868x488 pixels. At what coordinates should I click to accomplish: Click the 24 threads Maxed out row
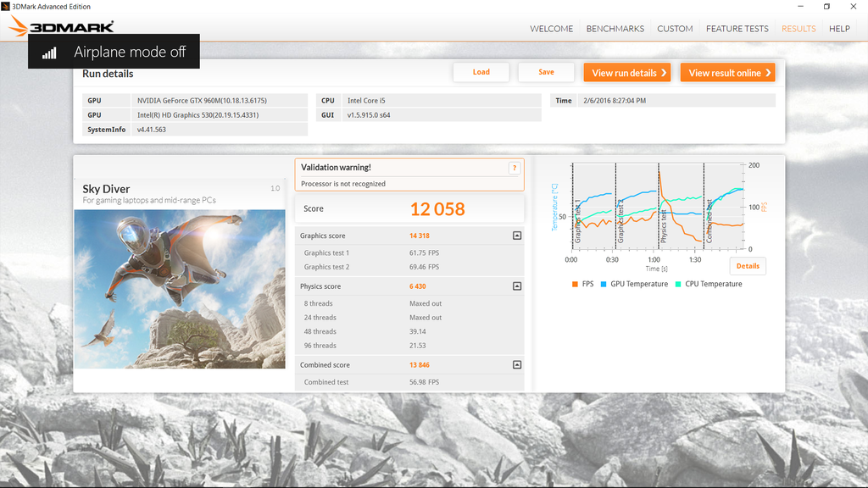pos(409,318)
